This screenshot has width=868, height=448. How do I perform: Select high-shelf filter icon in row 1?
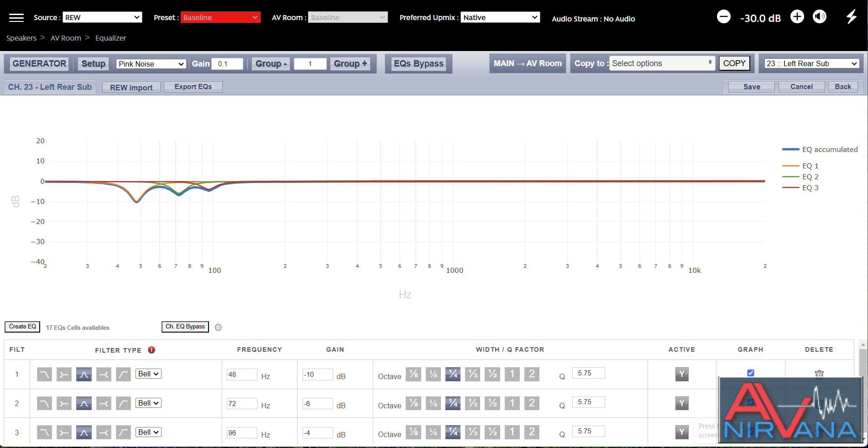click(x=104, y=374)
